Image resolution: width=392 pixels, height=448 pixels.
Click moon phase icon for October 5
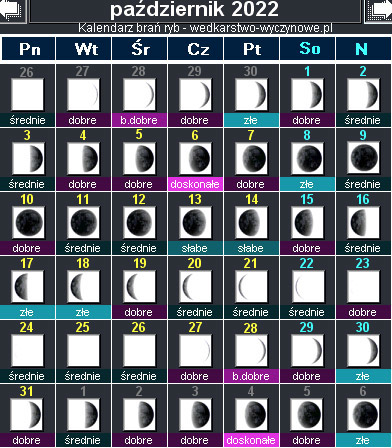[x=139, y=159]
